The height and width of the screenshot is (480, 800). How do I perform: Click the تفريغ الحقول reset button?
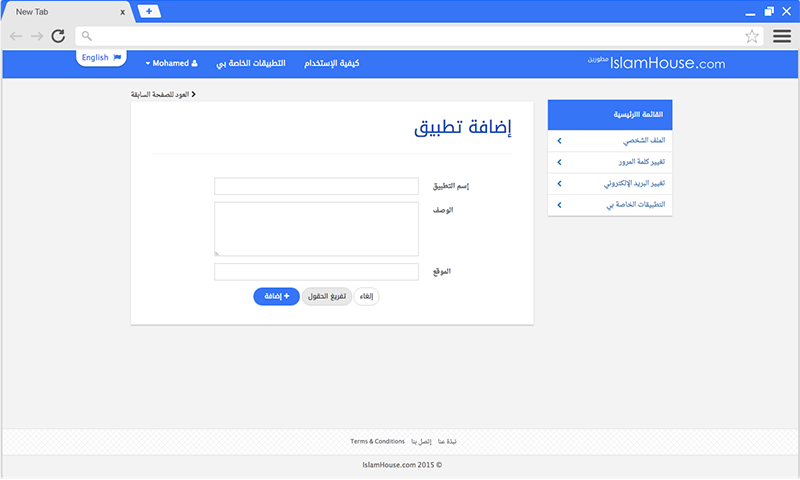[x=326, y=296]
